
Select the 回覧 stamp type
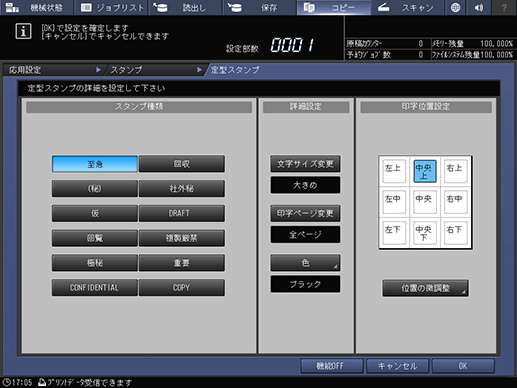[95, 238]
